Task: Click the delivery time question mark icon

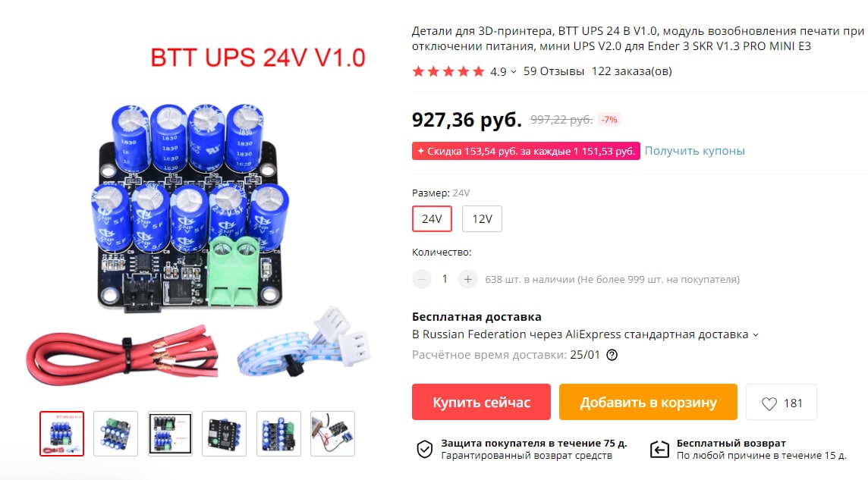Action: tap(612, 355)
